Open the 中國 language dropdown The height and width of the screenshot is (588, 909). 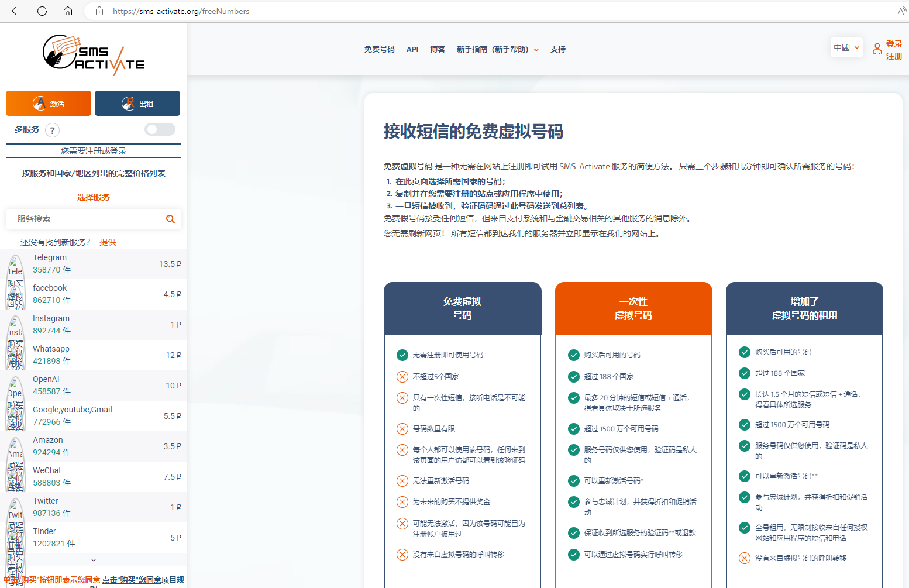[846, 48]
